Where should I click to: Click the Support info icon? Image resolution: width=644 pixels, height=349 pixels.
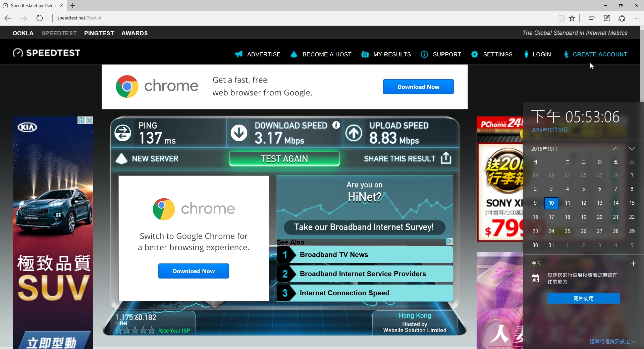coord(424,54)
